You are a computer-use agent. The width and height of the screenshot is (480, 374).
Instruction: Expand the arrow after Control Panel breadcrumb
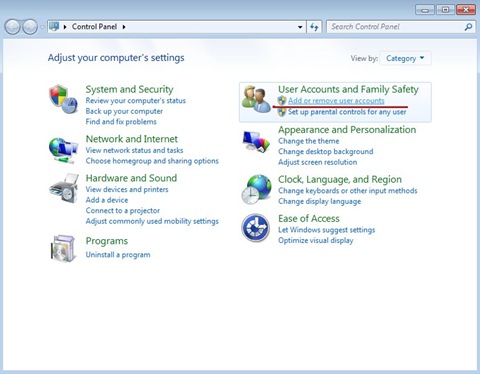[x=124, y=27]
